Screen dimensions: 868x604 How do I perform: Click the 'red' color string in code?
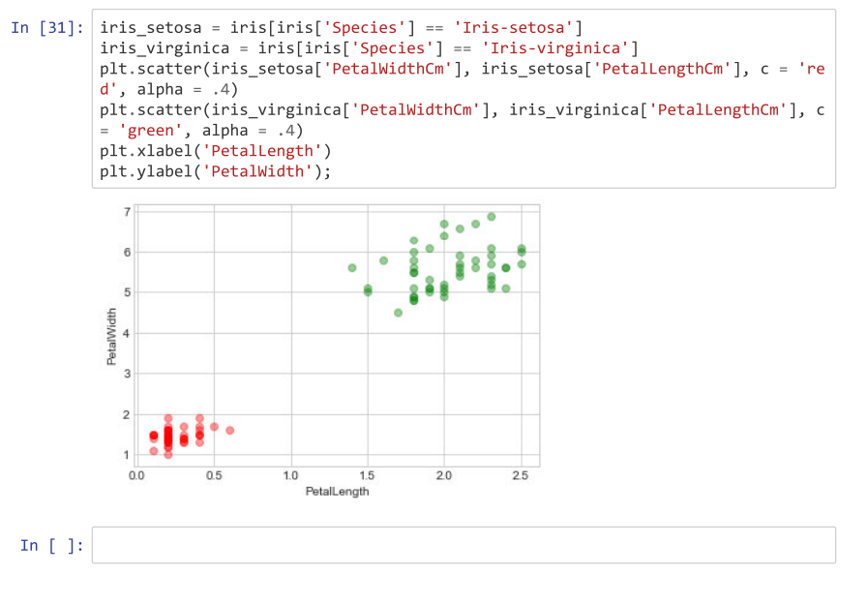(814, 68)
